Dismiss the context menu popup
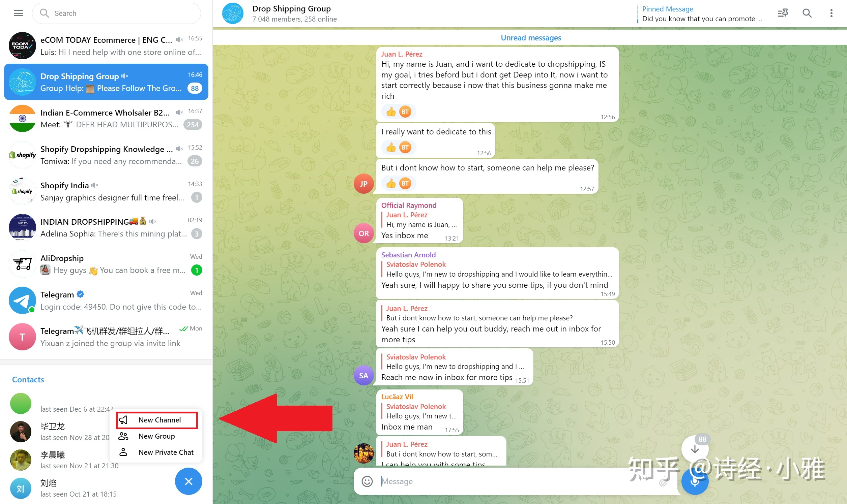 pyautogui.click(x=188, y=480)
